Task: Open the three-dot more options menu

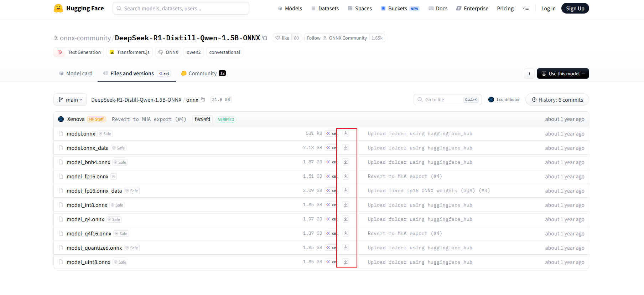Action: [529, 73]
